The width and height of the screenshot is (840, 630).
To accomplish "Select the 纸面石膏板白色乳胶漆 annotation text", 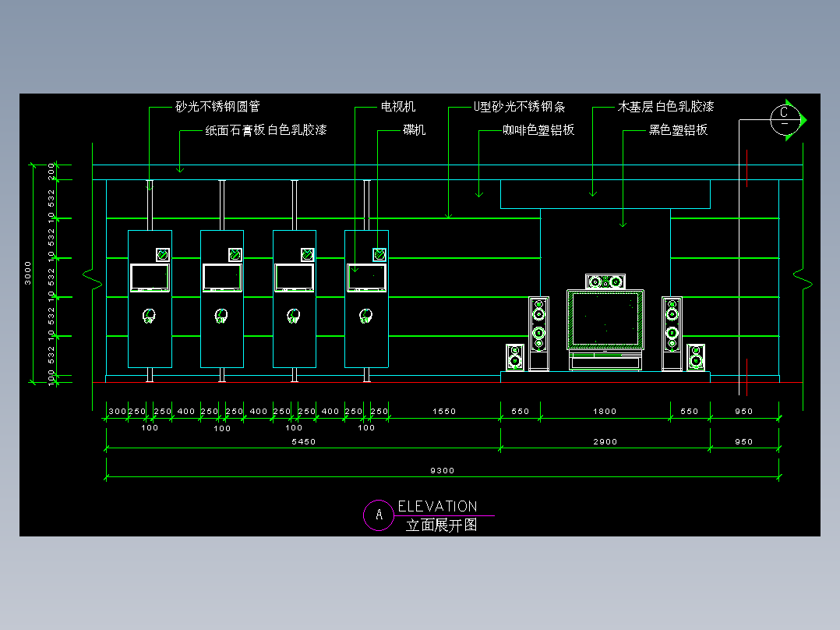I will click(x=266, y=130).
